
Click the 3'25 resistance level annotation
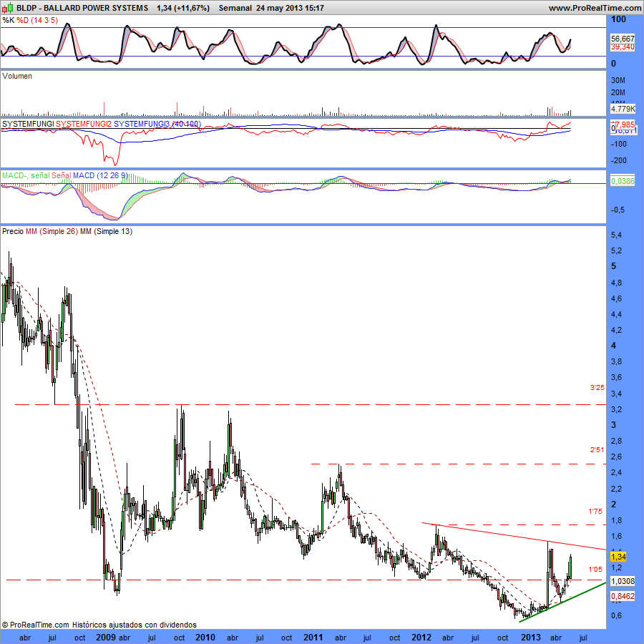(597, 387)
